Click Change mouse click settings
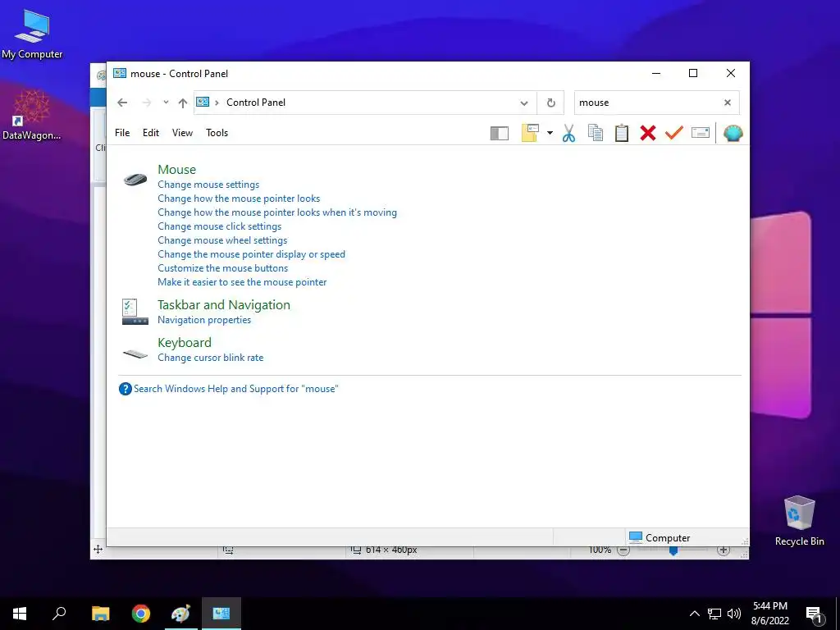This screenshot has height=630, width=840. tap(220, 226)
